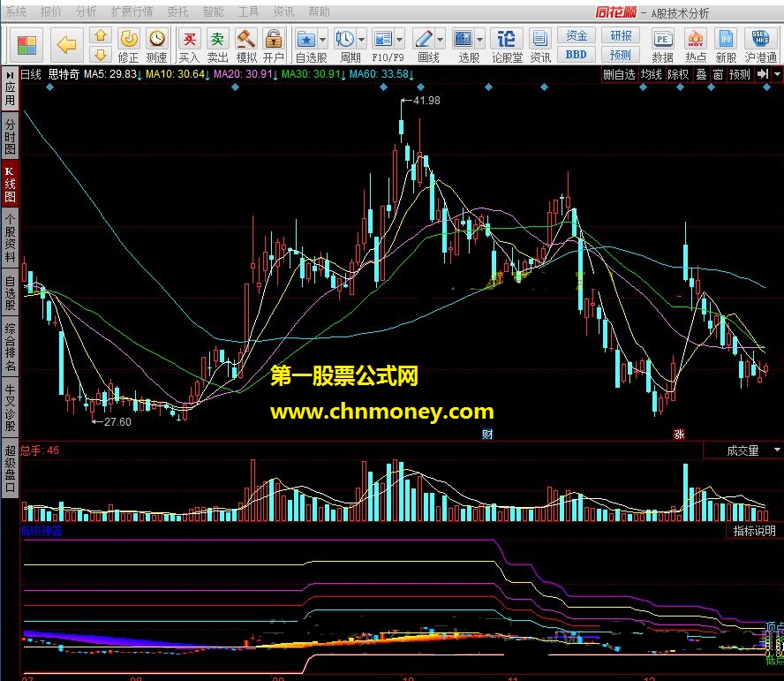Toggle the 均线 moving average display
Viewport: 784px width, 681px height.
coord(651,74)
